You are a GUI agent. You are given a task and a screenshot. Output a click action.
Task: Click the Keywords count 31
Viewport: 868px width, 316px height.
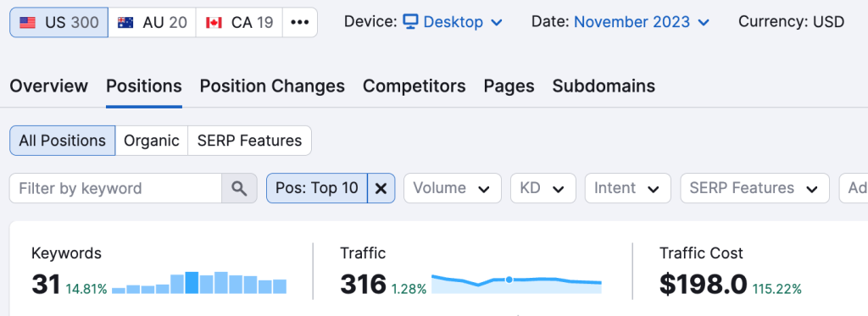point(46,285)
